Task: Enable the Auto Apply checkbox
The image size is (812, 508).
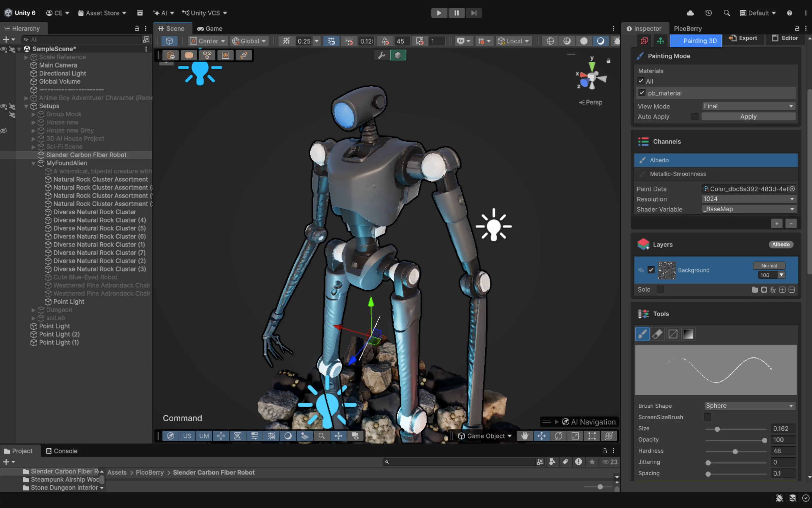Action: pos(695,116)
